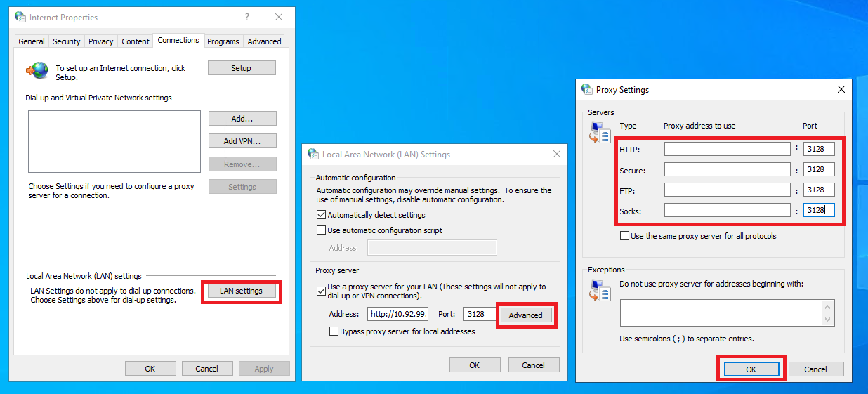The width and height of the screenshot is (868, 394).
Task: Click the Proxy Settings title bar icon
Action: (587, 89)
